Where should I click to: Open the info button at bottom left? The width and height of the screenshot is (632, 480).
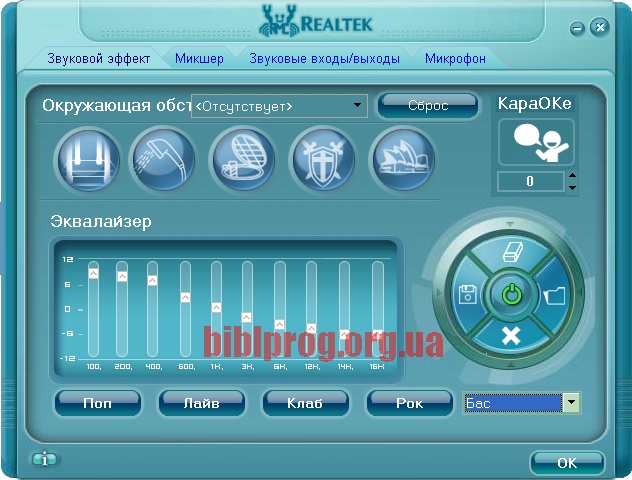point(44,460)
